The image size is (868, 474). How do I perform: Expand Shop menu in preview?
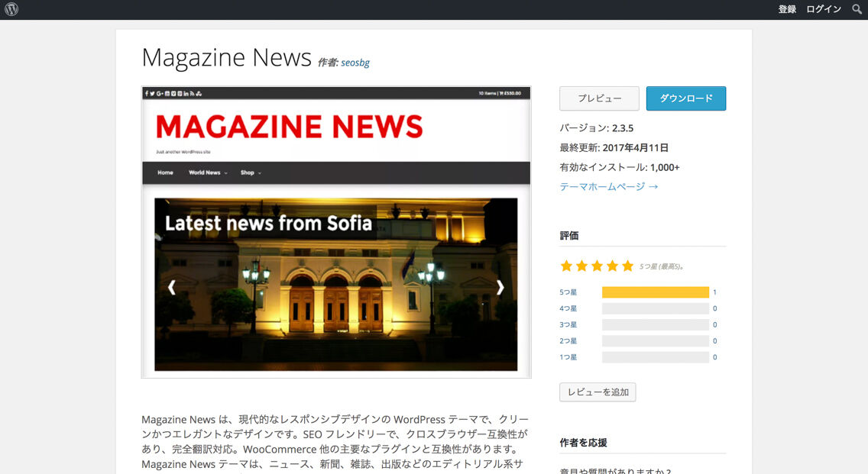pyautogui.click(x=250, y=173)
